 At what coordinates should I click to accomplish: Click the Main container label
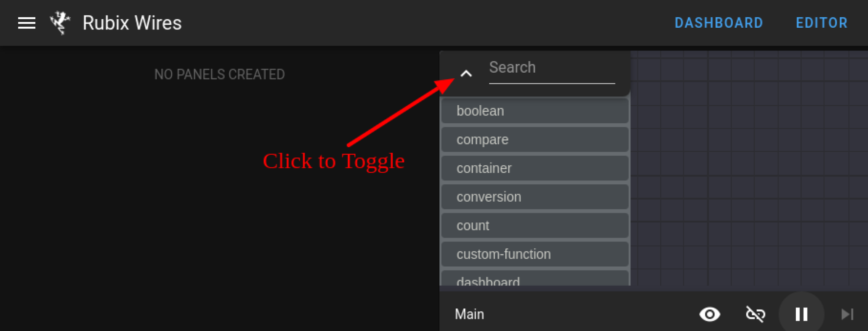[x=469, y=314]
